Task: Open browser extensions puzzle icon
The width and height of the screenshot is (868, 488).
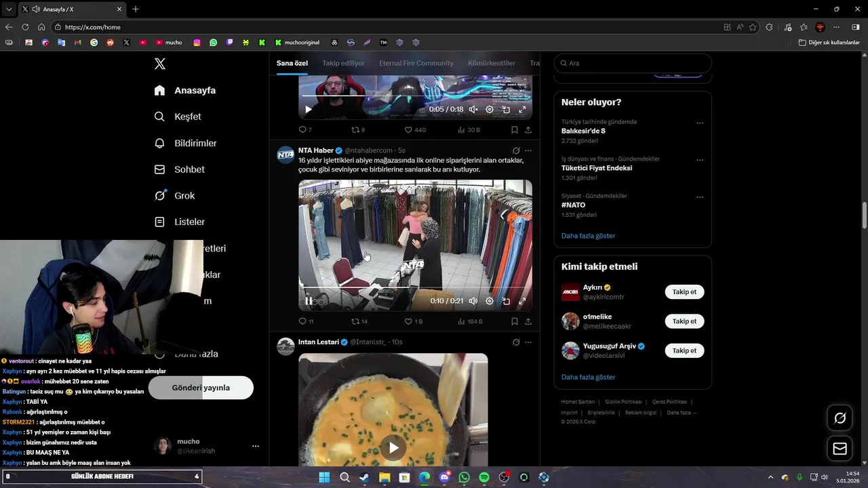Action: point(769,27)
